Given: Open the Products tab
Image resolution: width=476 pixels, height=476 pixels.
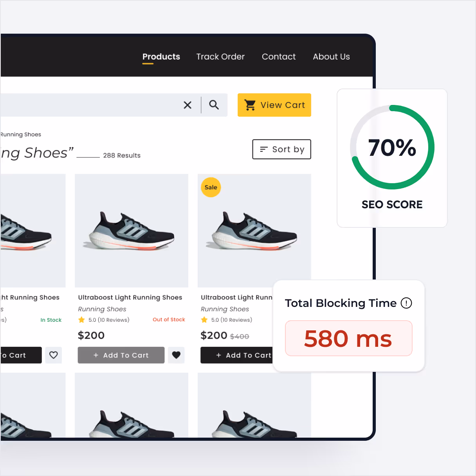Looking at the screenshot, I should [161, 57].
